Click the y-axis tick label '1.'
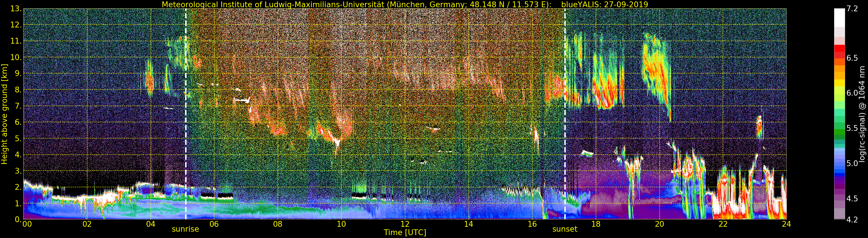The height and width of the screenshot is (238, 868). pos(18,203)
